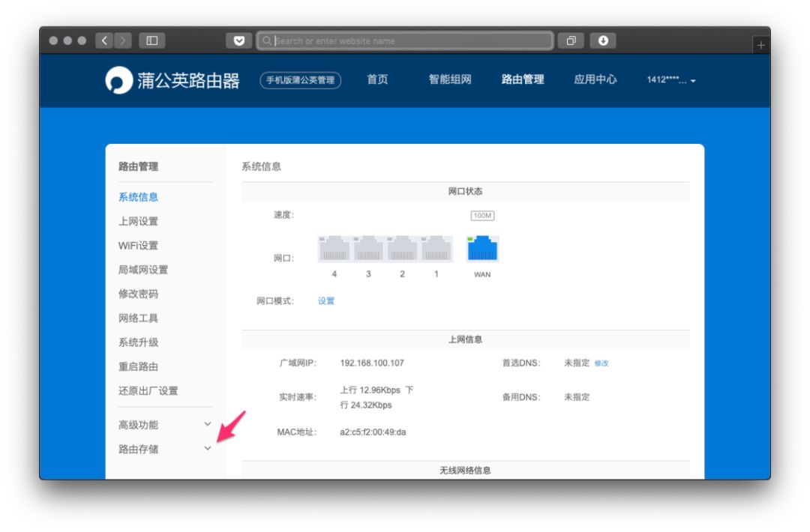Click the 上行 12.96Kbps rate value
Image resolution: width=810 pixels, height=532 pixels.
[x=370, y=390]
